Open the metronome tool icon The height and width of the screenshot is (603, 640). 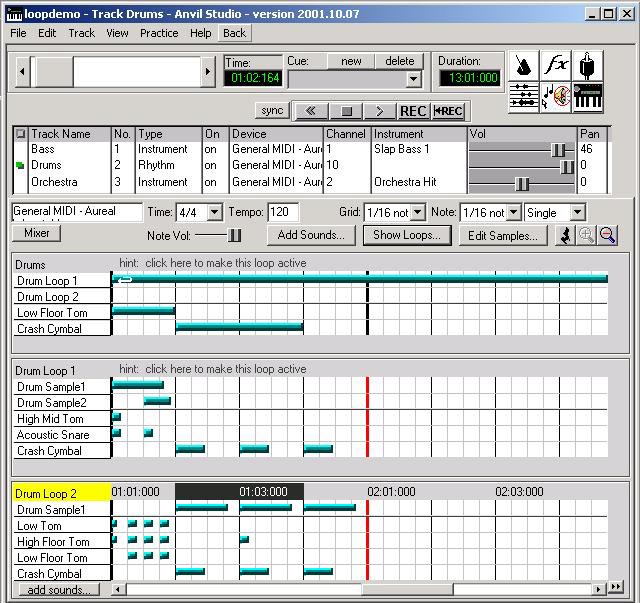pyautogui.click(x=525, y=67)
